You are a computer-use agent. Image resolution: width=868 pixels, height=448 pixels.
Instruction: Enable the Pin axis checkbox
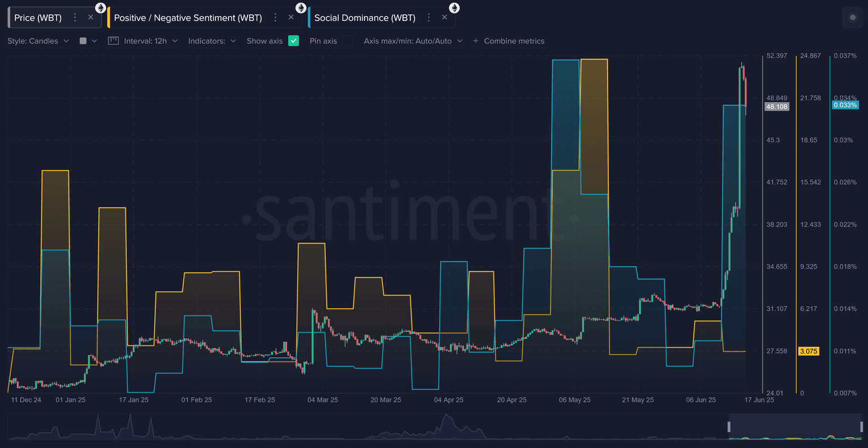tap(348, 41)
